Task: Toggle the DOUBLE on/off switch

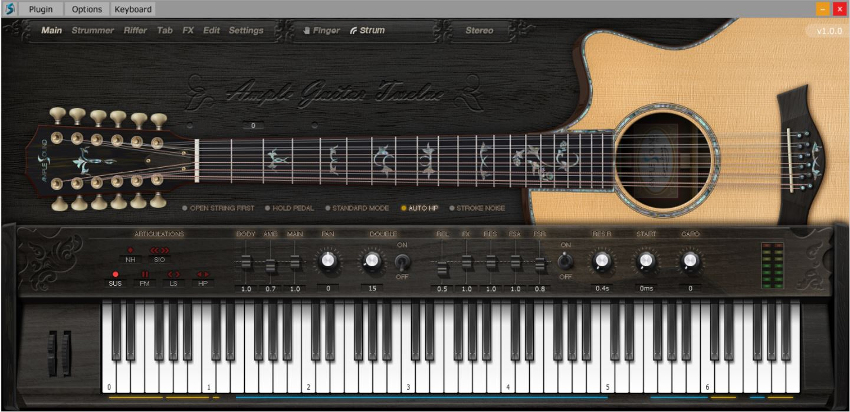Action: 402,262
